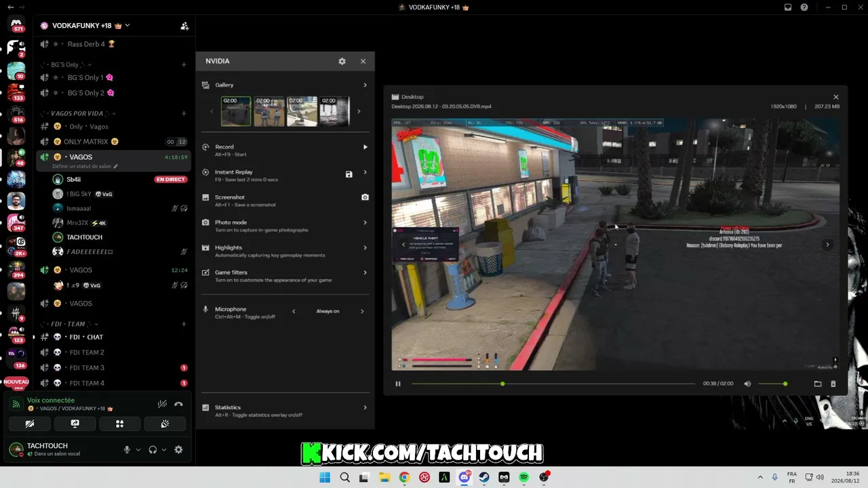Expand the Game filters options
The image size is (868, 488).
tap(365, 272)
